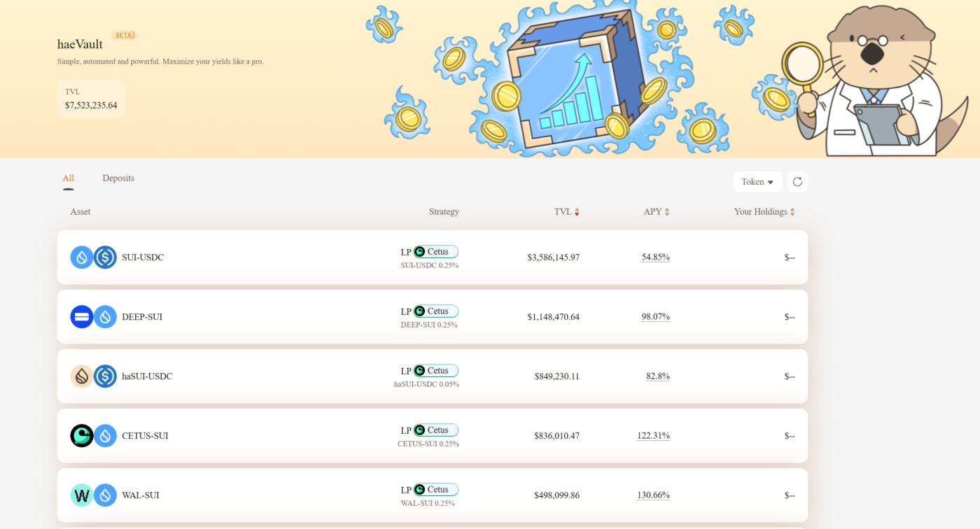Select the SUI-USDC asset name

pyautogui.click(x=143, y=258)
